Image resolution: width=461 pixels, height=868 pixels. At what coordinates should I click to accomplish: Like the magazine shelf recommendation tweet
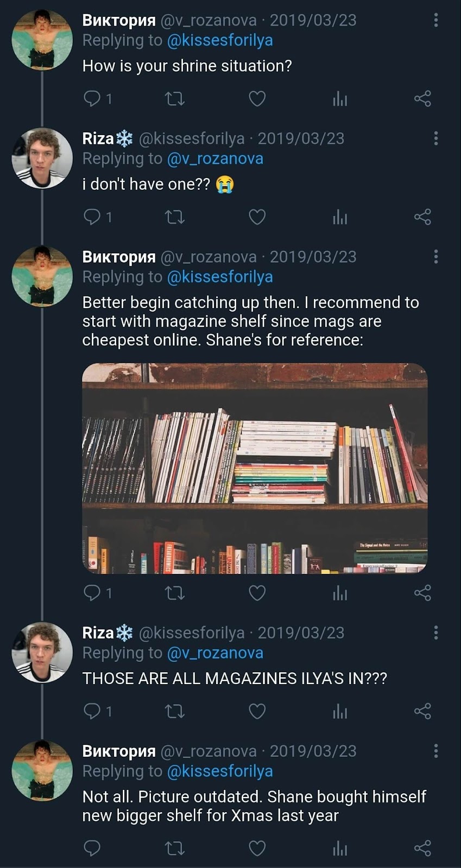[x=257, y=593]
